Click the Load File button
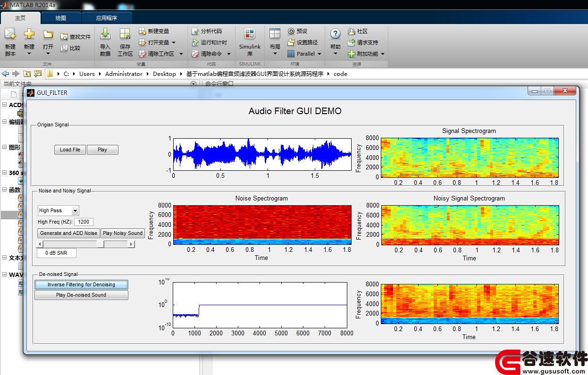 [x=70, y=150]
